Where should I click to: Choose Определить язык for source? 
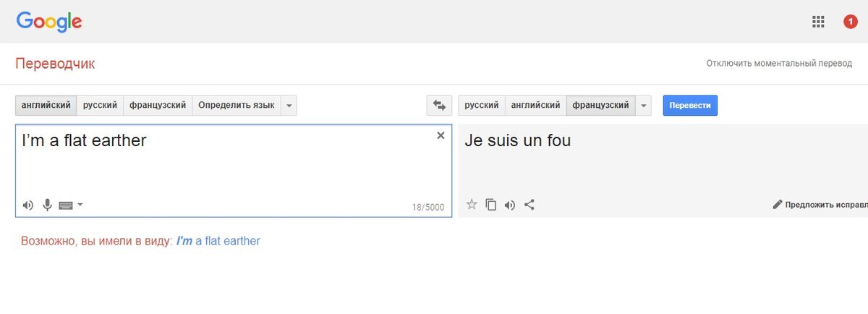[237, 106]
